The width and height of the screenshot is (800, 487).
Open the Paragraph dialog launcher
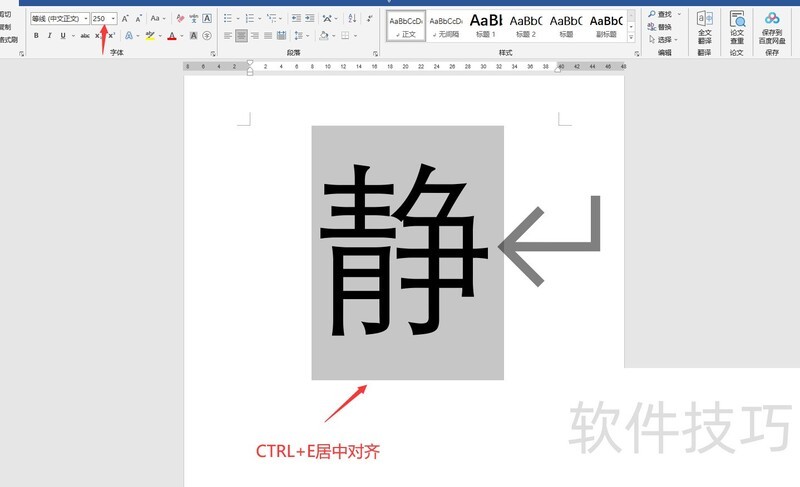pyautogui.click(x=375, y=53)
